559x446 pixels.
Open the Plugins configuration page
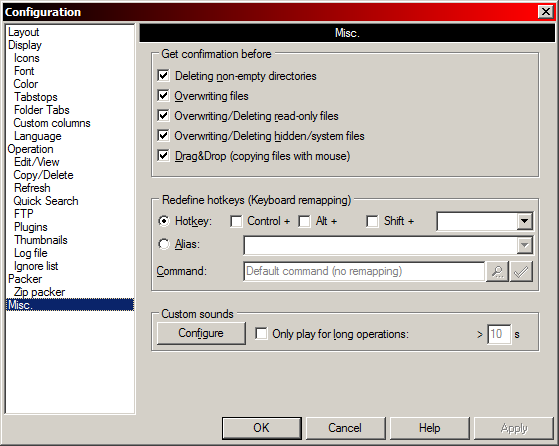(x=31, y=227)
